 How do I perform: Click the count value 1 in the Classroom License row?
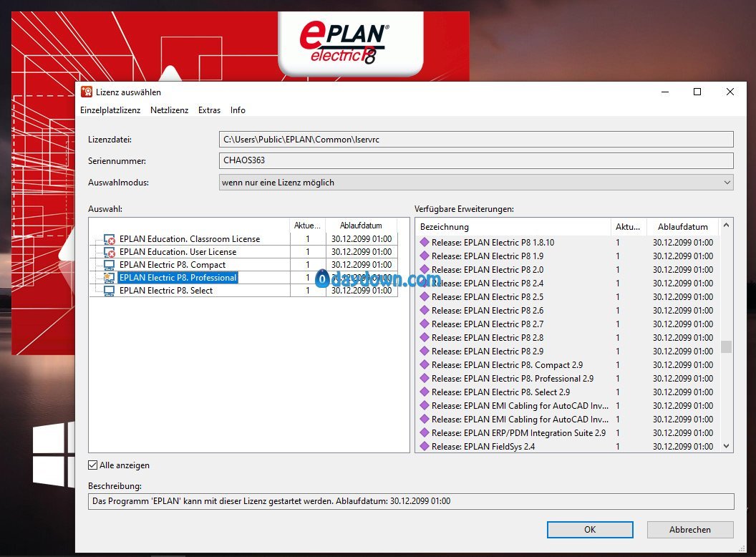click(x=308, y=239)
